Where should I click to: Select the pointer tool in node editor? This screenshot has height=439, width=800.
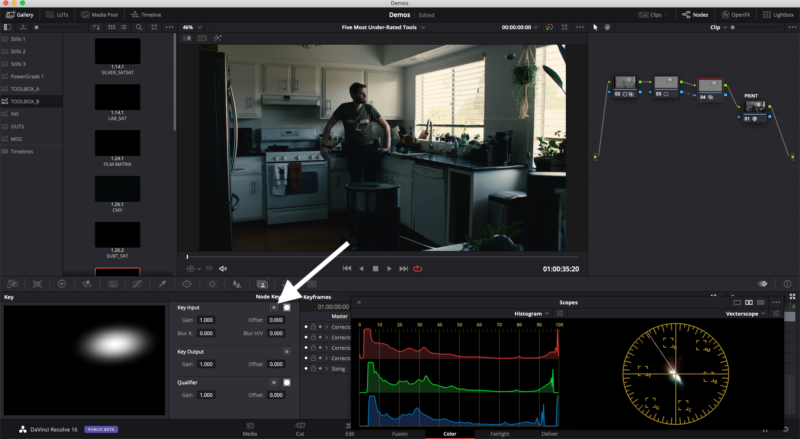(595, 27)
